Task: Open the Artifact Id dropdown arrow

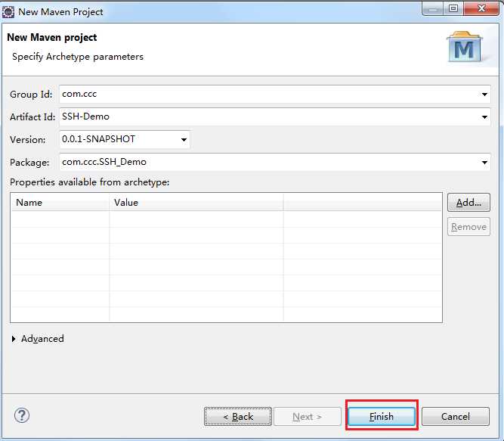Action: (x=484, y=117)
